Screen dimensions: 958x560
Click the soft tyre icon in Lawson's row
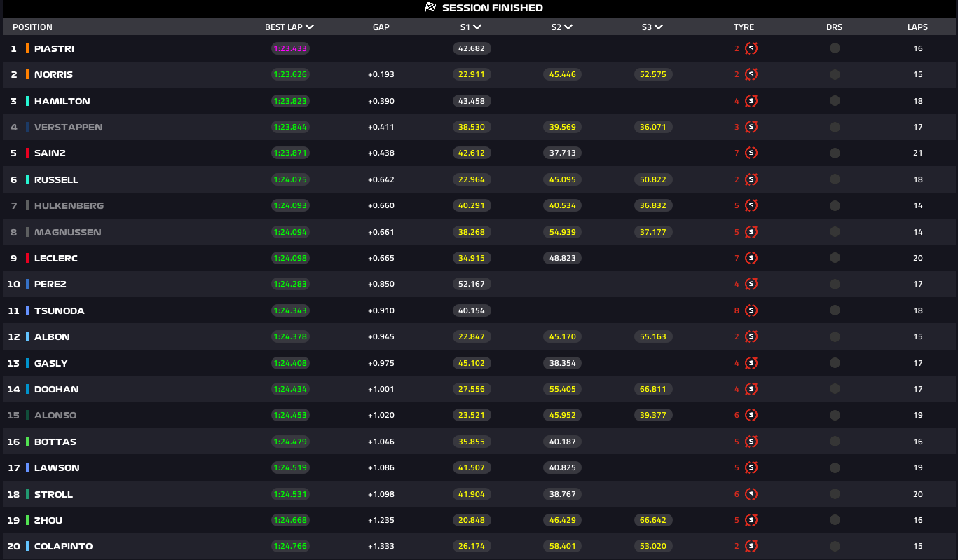[751, 467]
